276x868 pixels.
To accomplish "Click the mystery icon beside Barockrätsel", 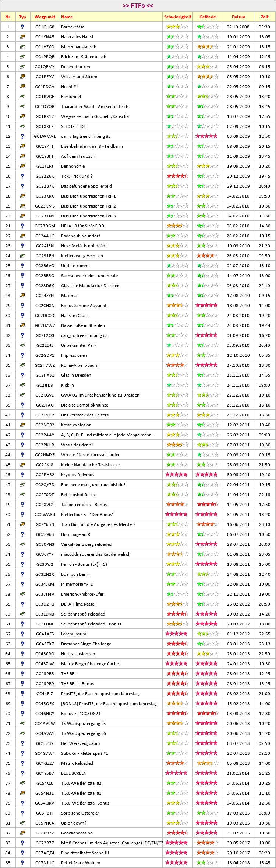I will [22, 27].
